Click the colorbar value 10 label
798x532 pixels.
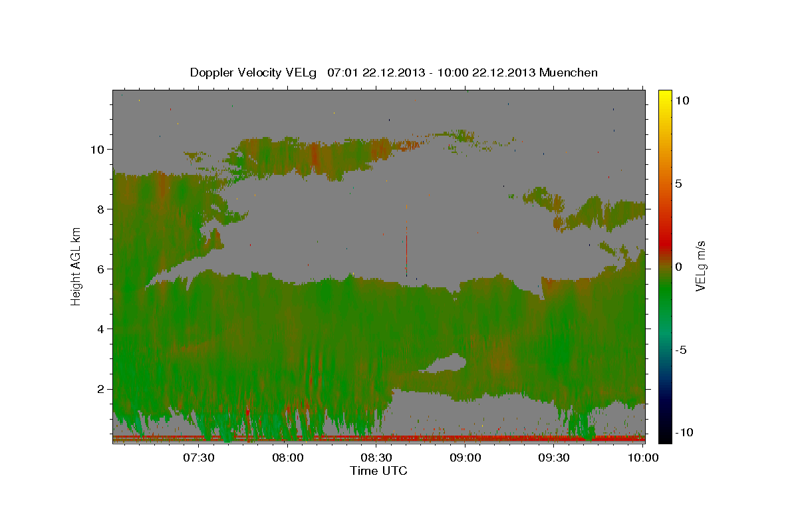click(682, 100)
